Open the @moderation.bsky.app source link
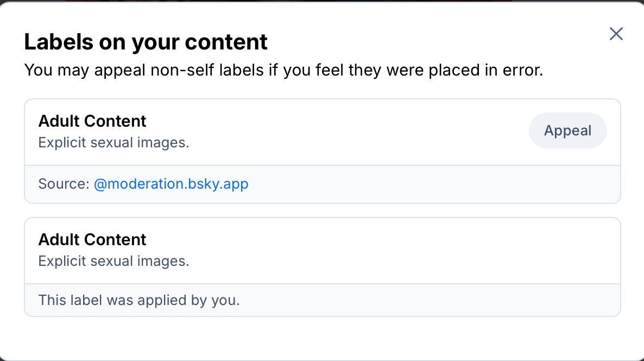644x361 pixels. coord(171,184)
